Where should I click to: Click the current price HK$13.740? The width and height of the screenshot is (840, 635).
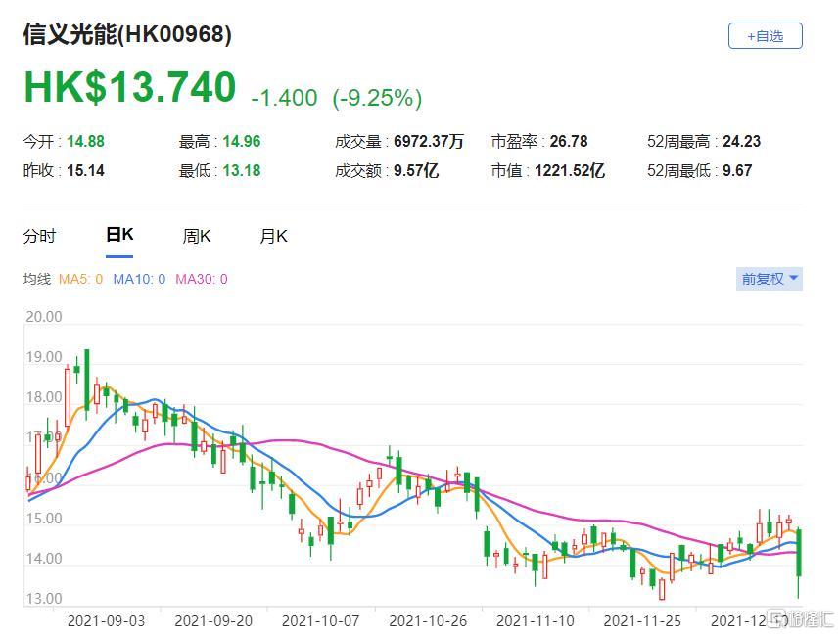pos(130,87)
